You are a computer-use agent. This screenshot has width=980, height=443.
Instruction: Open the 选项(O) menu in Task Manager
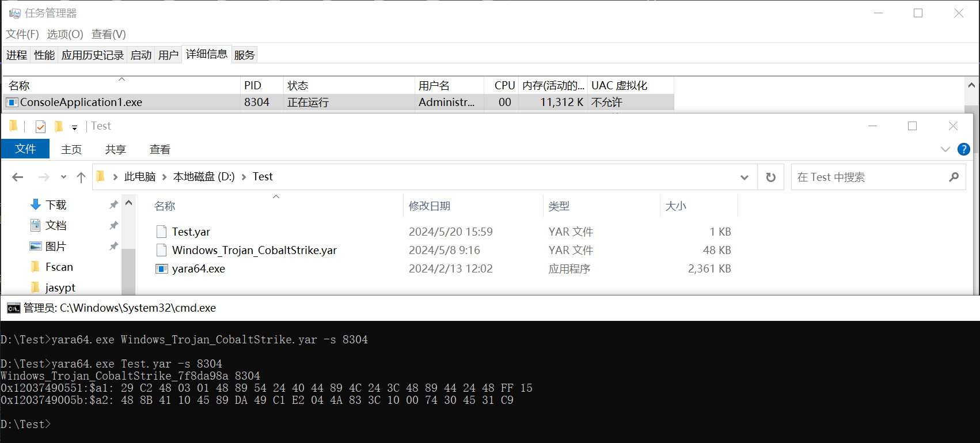pos(64,35)
